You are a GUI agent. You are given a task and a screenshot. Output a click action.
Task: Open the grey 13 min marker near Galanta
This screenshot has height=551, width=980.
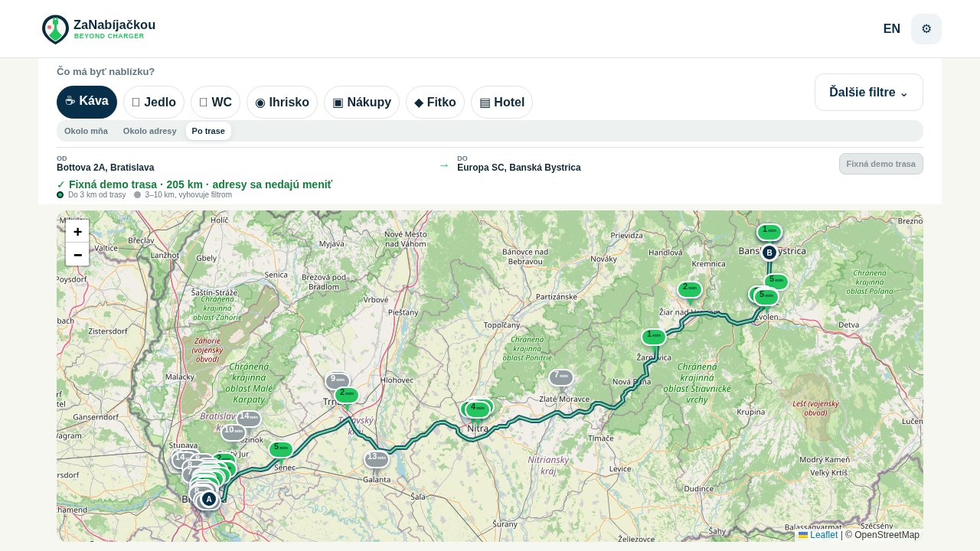coord(377,459)
